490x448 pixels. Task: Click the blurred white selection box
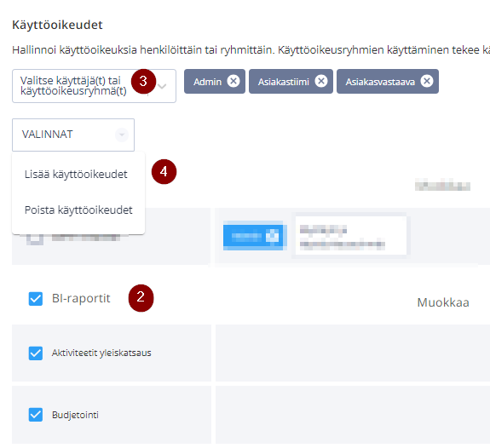(351, 236)
